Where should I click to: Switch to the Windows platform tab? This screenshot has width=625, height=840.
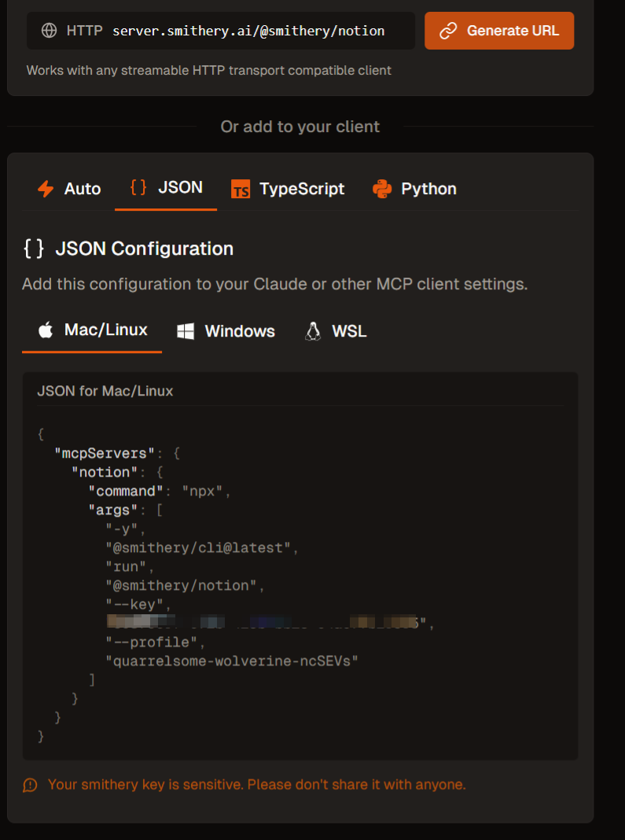[x=226, y=331]
